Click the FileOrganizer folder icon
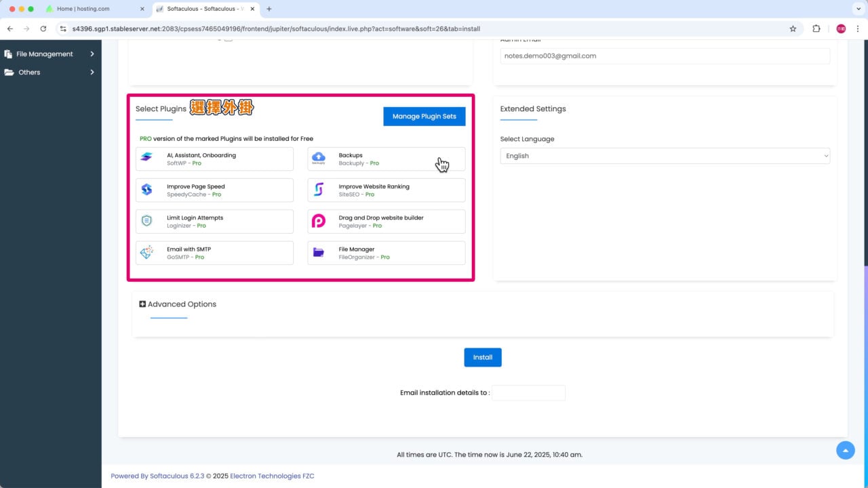Image resolution: width=868 pixels, height=488 pixels. pyautogui.click(x=319, y=253)
